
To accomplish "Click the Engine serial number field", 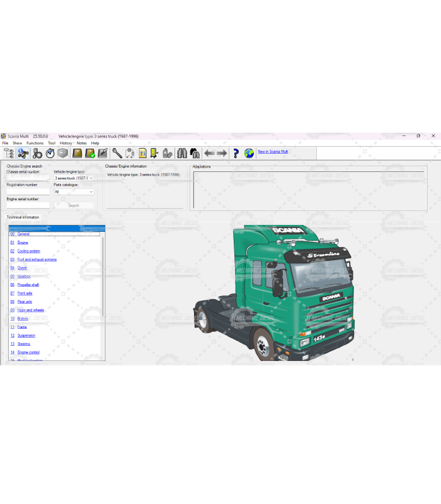I will click(x=28, y=205).
